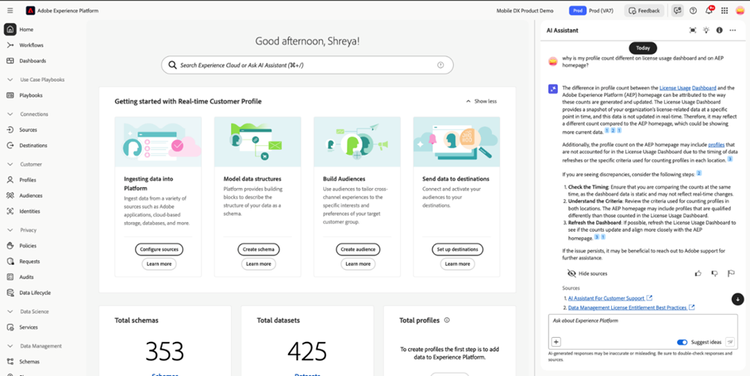Viewport: 750px width, 376px height.
Task: Open Identities in the sidebar
Action: coord(29,211)
